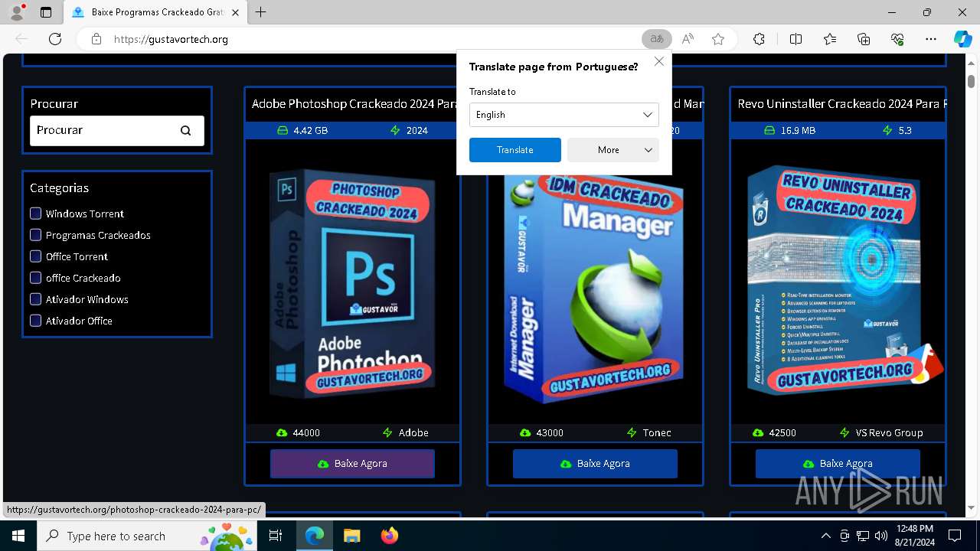Check the Ativador Office category
980x551 pixels.
[x=35, y=320]
